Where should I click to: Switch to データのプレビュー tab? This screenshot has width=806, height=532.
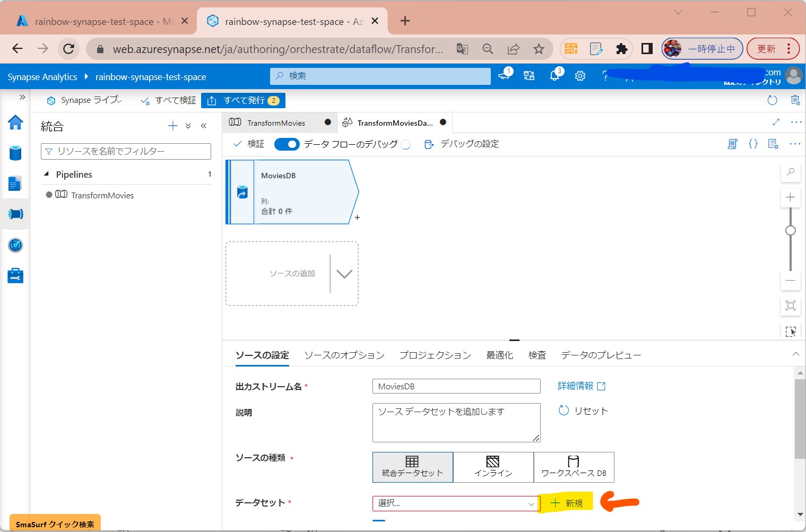601,355
